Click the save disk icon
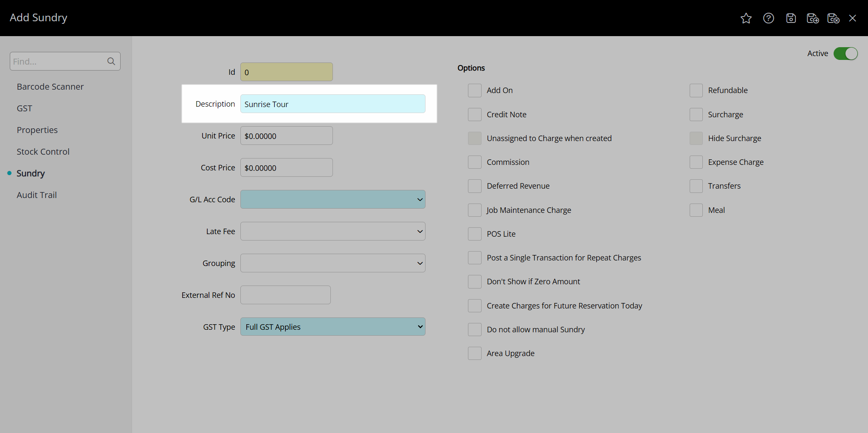The image size is (868, 433). coord(791,18)
